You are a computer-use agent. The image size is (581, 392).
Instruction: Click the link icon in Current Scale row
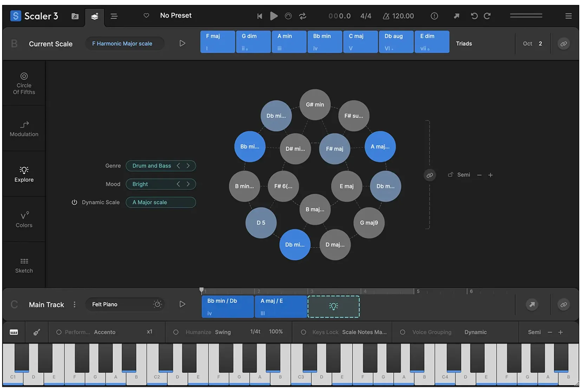click(x=563, y=44)
